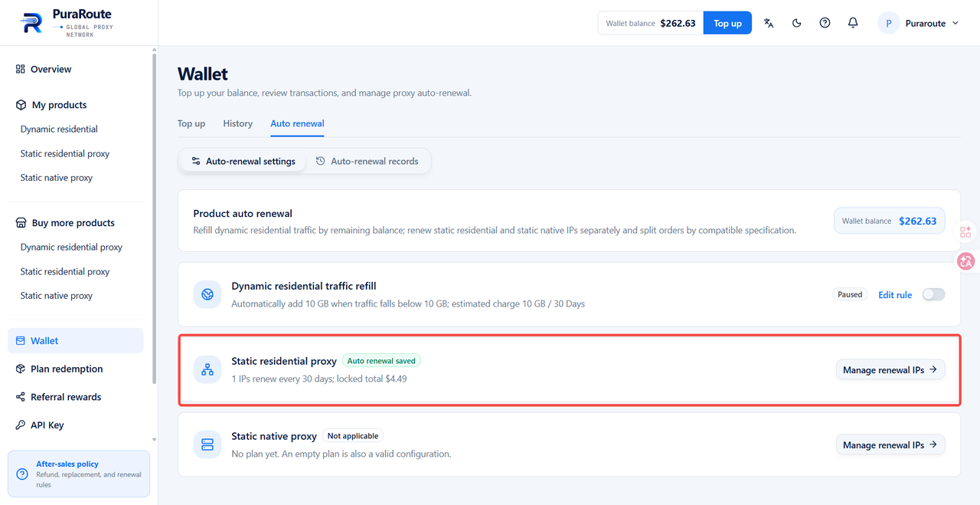Click the Paused status badge
The width and height of the screenshot is (980, 505).
click(850, 294)
